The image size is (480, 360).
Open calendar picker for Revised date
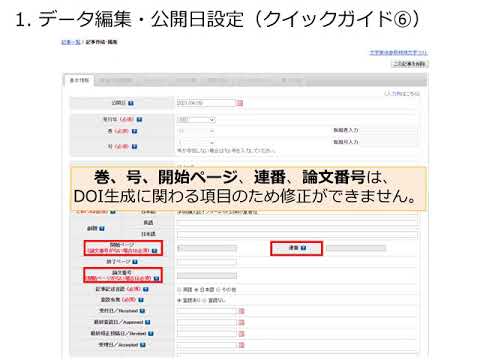242,333
